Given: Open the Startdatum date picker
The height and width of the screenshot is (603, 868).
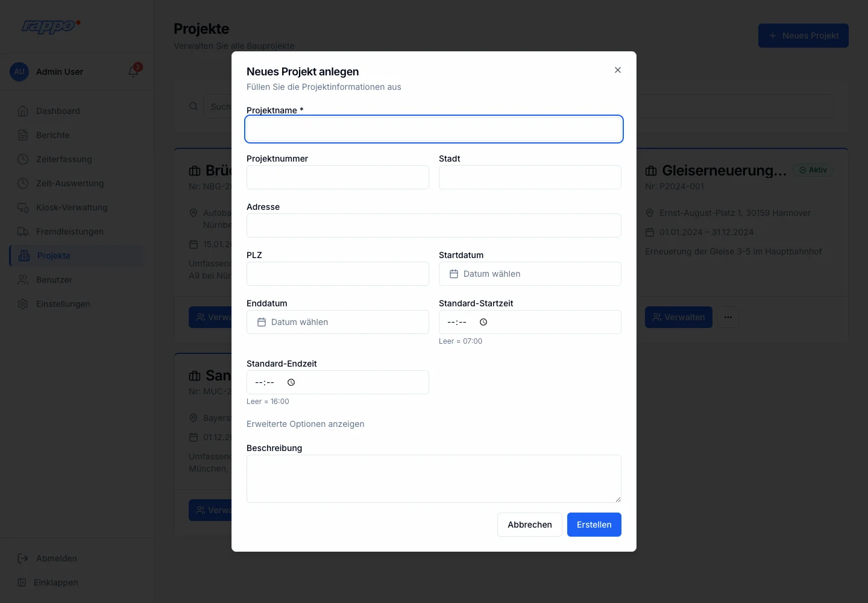Looking at the screenshot, I should (530, 274).
